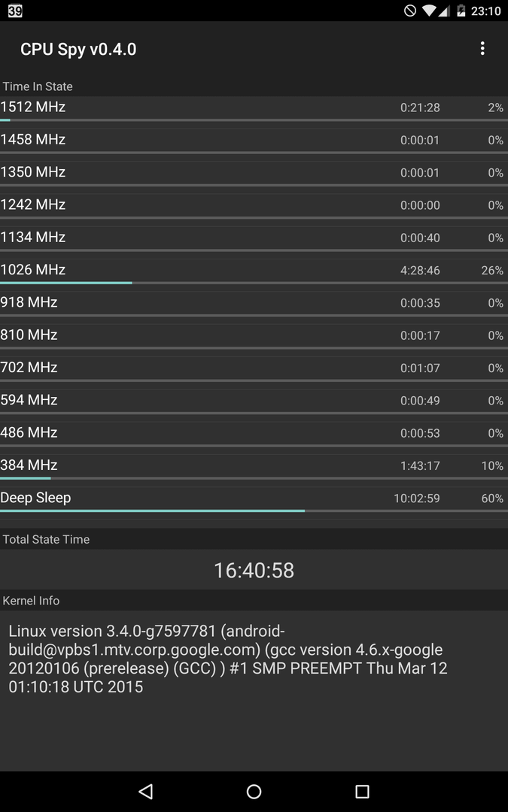Tap the Linux version kernel info text
The height and width of the screenshot is (812, 508).
click(228, 659)
